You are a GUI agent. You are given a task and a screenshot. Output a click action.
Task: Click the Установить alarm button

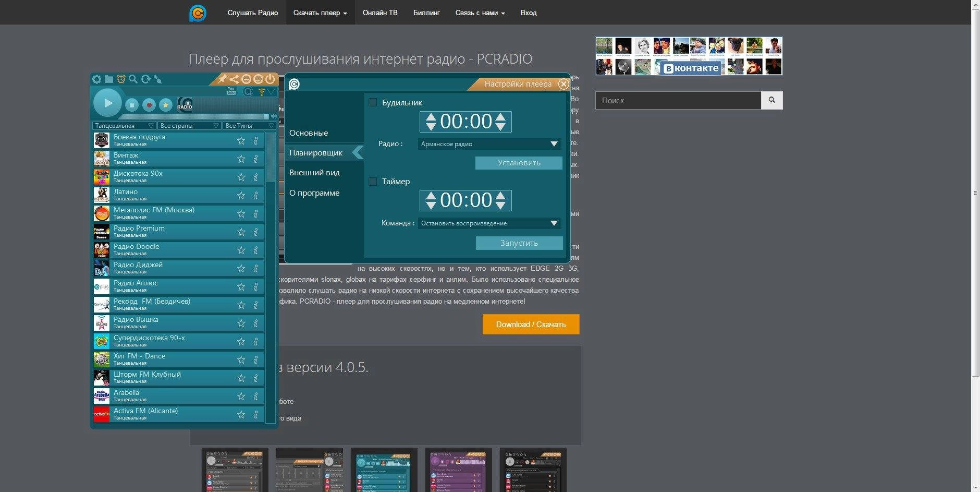519,163
